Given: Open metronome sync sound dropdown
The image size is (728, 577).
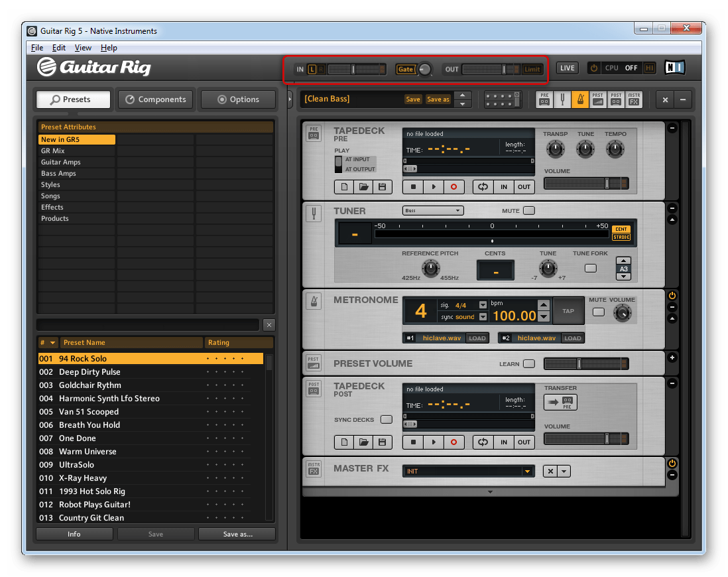Looking at the screenshot, I should (483, 317).
